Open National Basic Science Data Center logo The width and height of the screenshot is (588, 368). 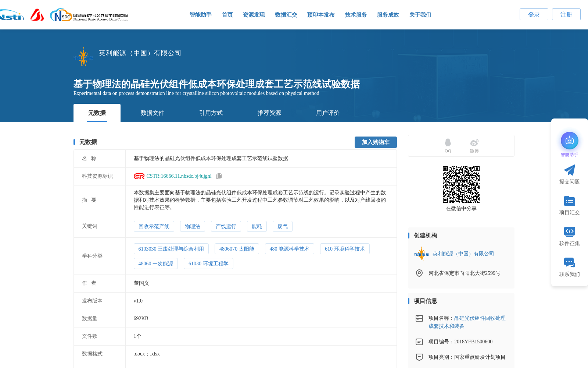pos(89,15)
